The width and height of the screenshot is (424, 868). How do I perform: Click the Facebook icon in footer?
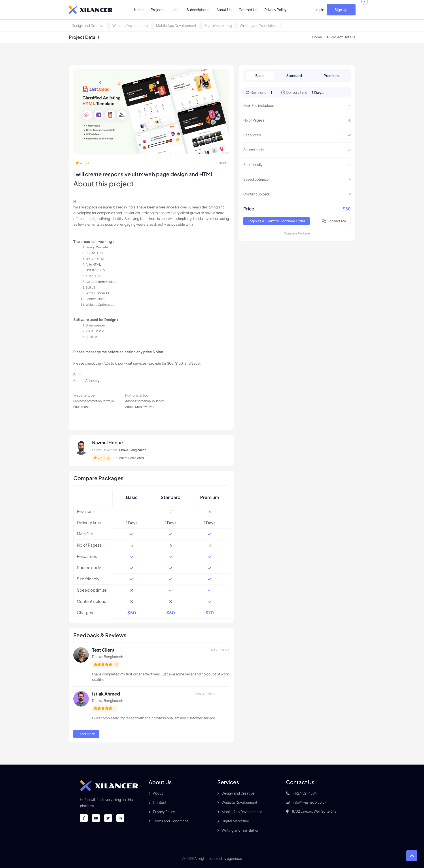(84, 818)
